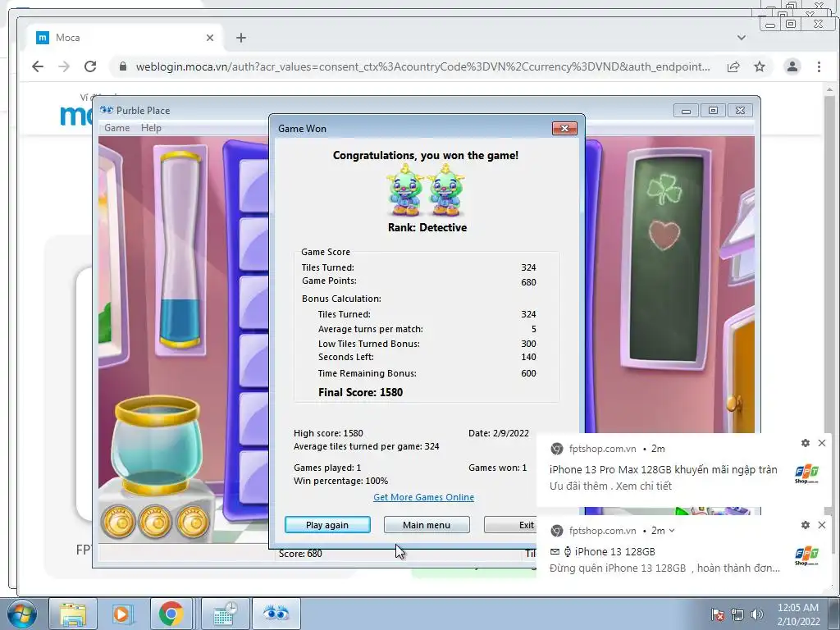This screenshot has height=630, width=840.
Task: Click Play again in Game Won dialog
Action: click(x=327, y=525)
